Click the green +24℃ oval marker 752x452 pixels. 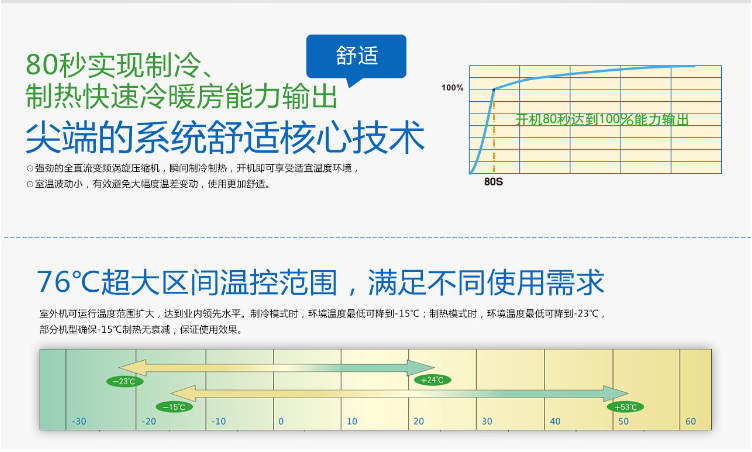point(432,380)
